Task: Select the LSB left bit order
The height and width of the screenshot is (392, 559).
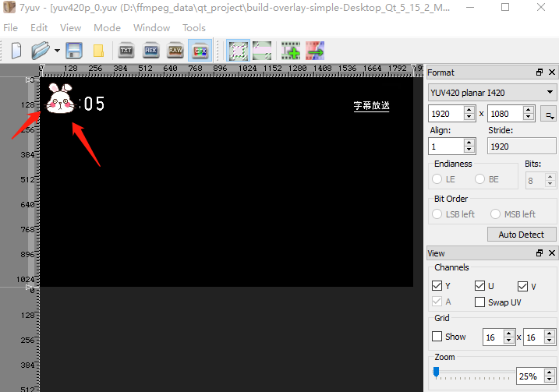Action: click(437, 214)
